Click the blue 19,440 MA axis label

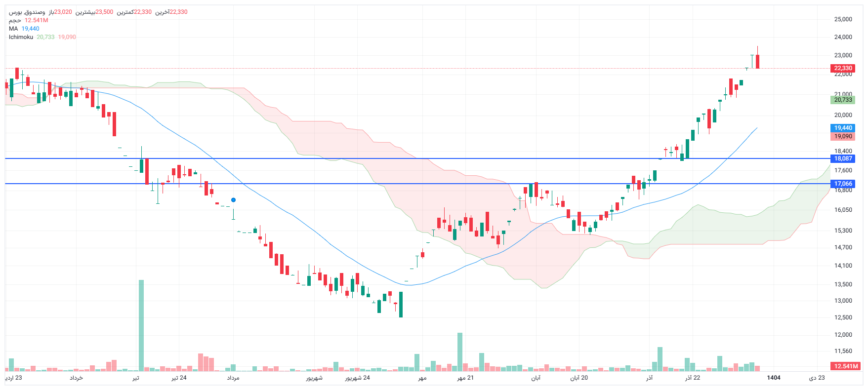coord(843,128)
